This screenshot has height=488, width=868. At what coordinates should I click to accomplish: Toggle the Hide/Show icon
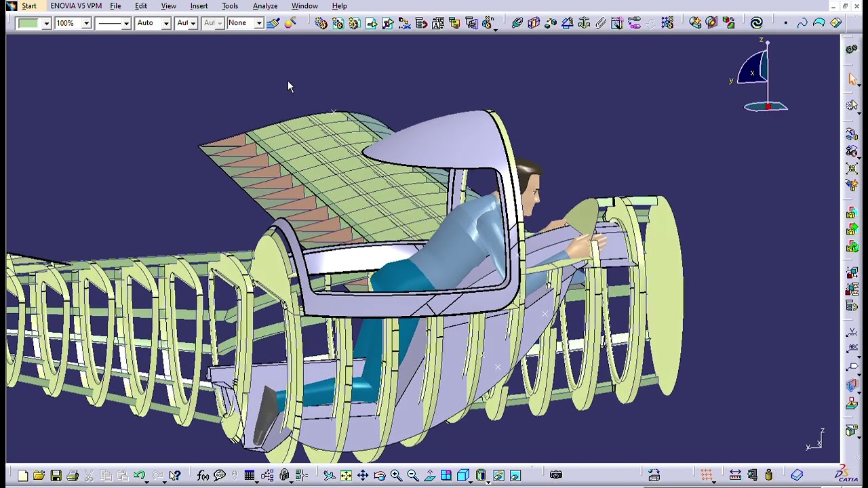pos(498,475)
